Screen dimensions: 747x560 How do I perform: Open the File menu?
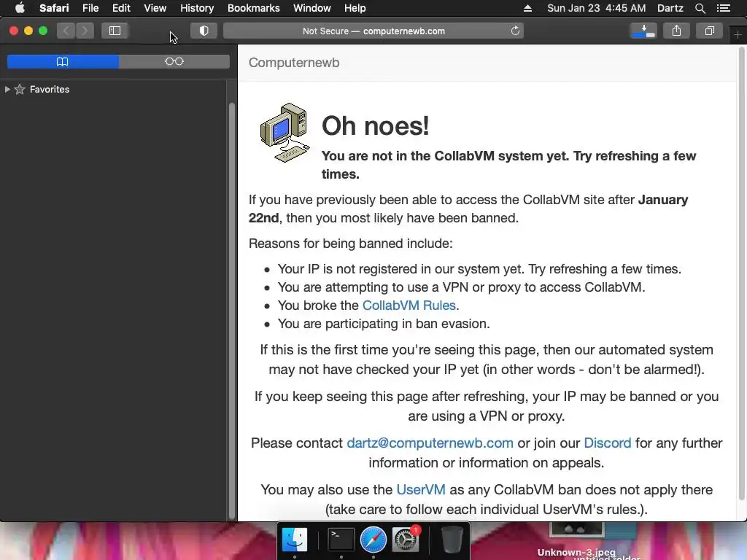[90, 8]
